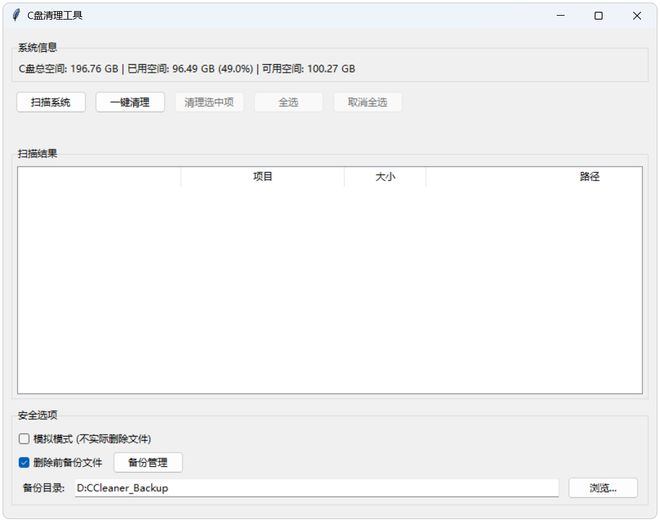
Task: Click the 全选 button
Action: [x=288, y=102]
